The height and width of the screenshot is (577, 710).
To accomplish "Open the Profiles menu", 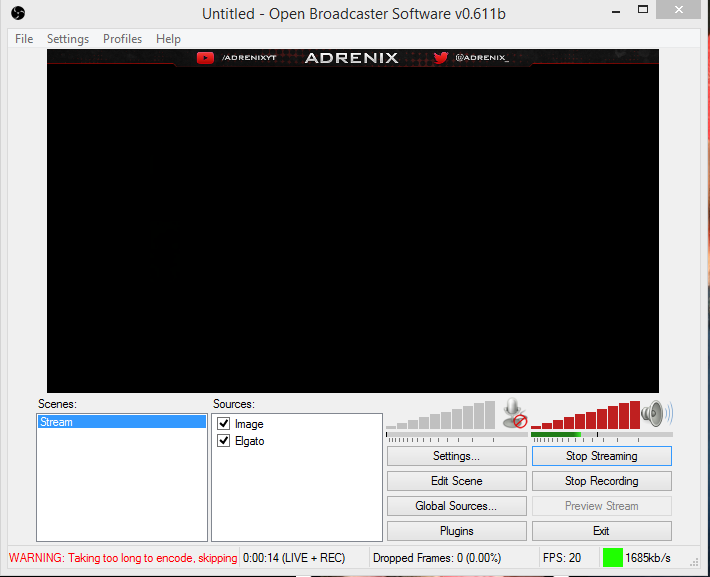I will point(122,39).
